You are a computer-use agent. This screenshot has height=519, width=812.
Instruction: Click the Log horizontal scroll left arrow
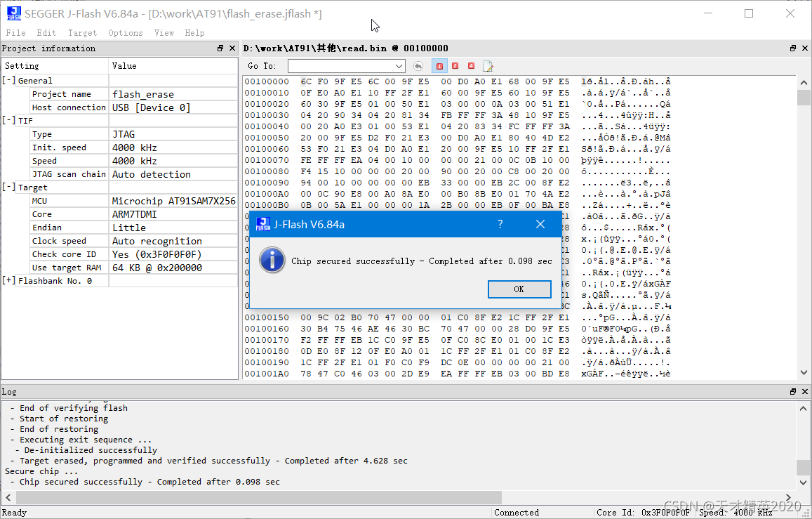[8, 497]
